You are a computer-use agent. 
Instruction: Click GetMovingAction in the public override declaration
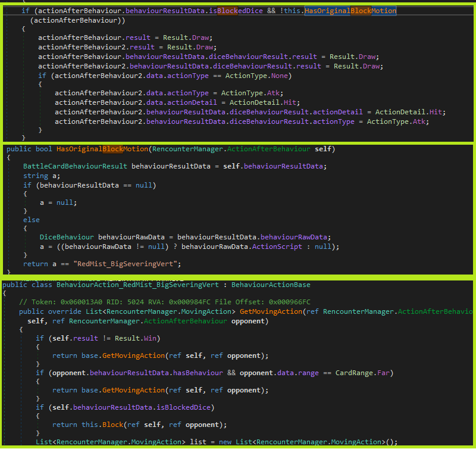271,311
